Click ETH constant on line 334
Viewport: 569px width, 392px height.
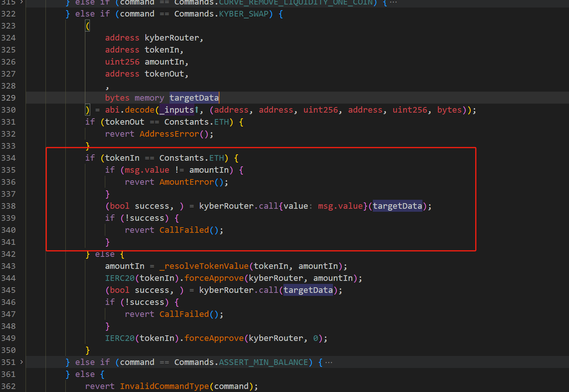point(216,158)
